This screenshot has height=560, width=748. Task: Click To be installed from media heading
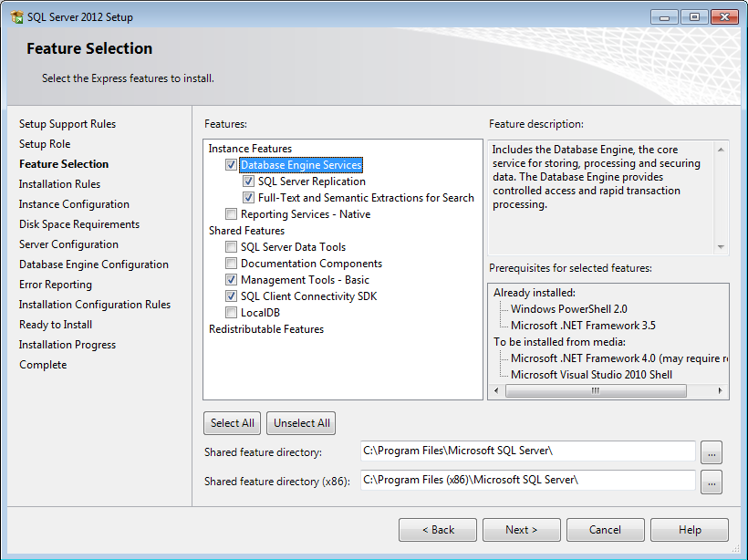[559, 342]
